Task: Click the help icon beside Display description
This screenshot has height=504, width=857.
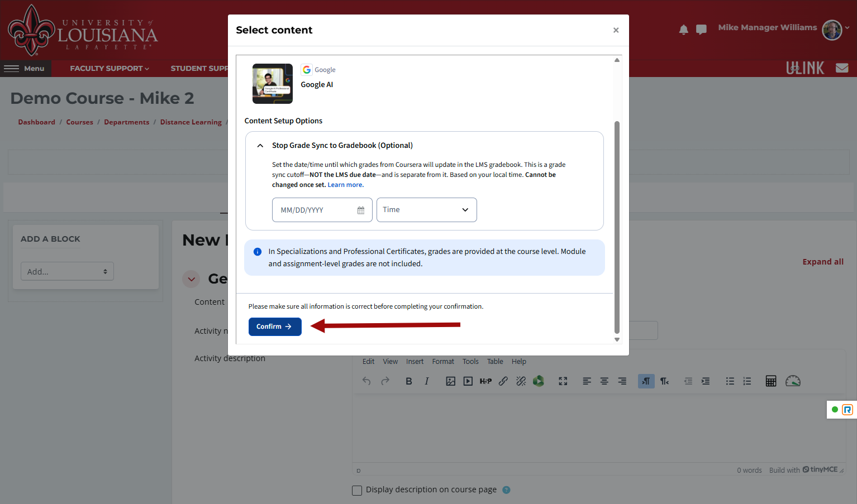Action: click(506, 490)
